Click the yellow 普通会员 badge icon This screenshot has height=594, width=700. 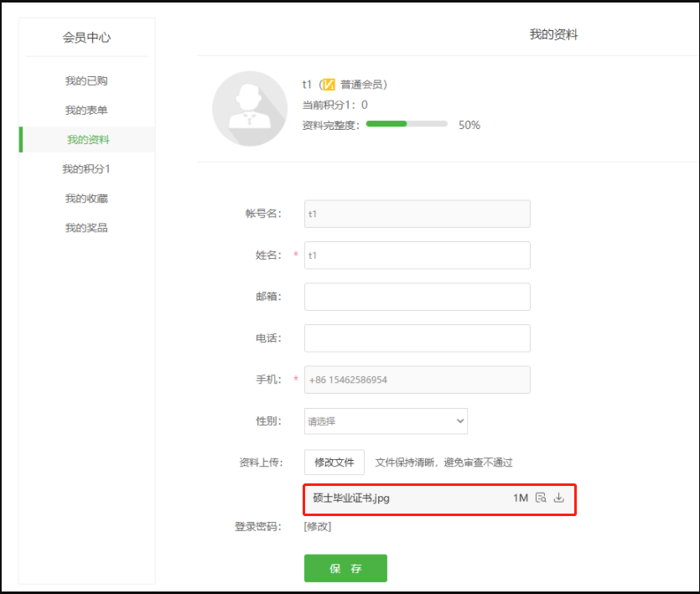point(329,85)
